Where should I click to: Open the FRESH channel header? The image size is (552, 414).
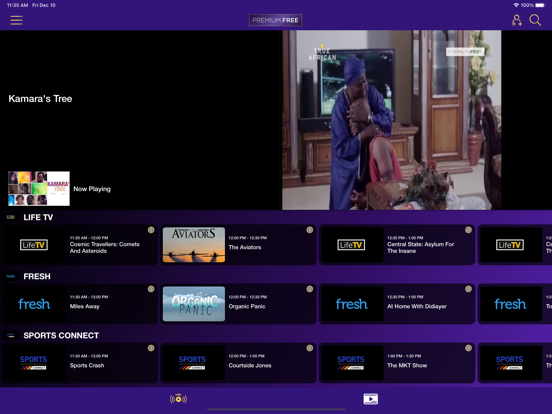pos(37,276)
